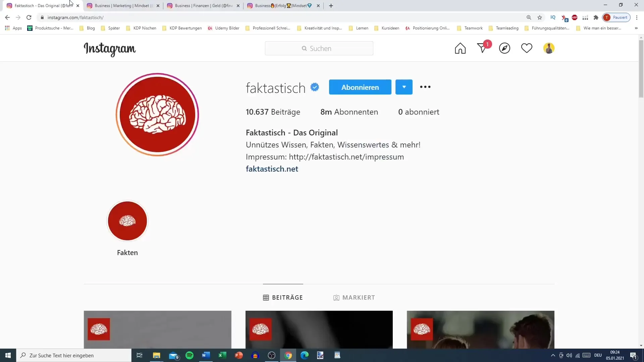Open direct messages icon with notification badge
The image size is (644, 362).
pos(483,48)
